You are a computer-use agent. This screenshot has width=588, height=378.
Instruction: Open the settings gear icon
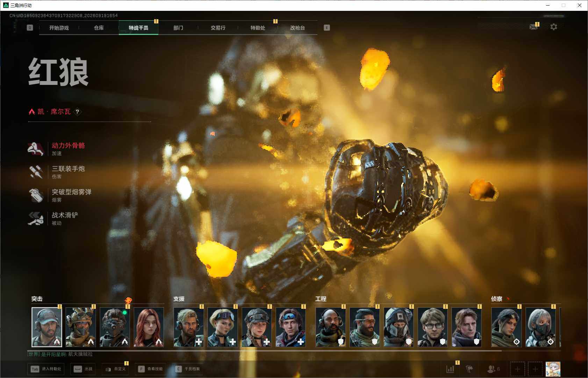(554, 27)
